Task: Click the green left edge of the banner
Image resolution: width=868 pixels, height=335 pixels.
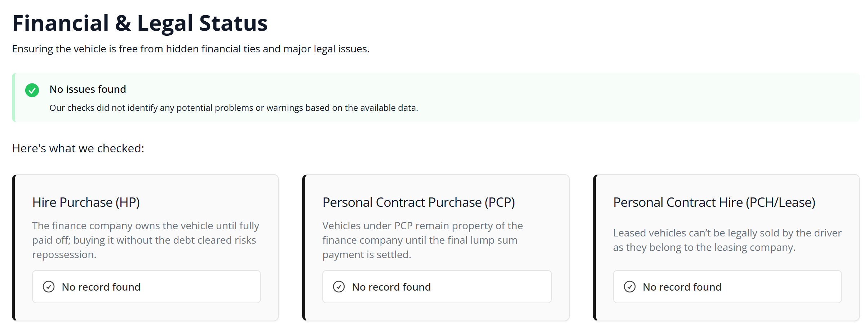Action: click(14, 97)
